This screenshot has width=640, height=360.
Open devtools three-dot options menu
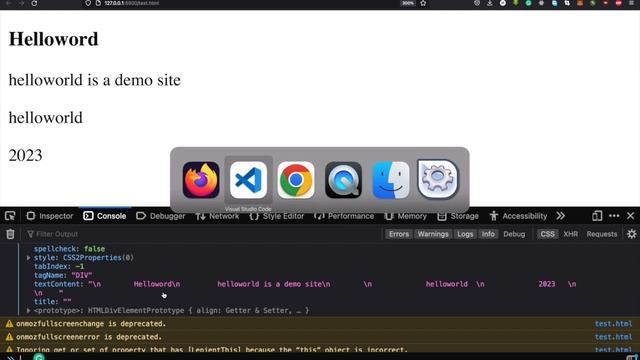tap(614, 216)
